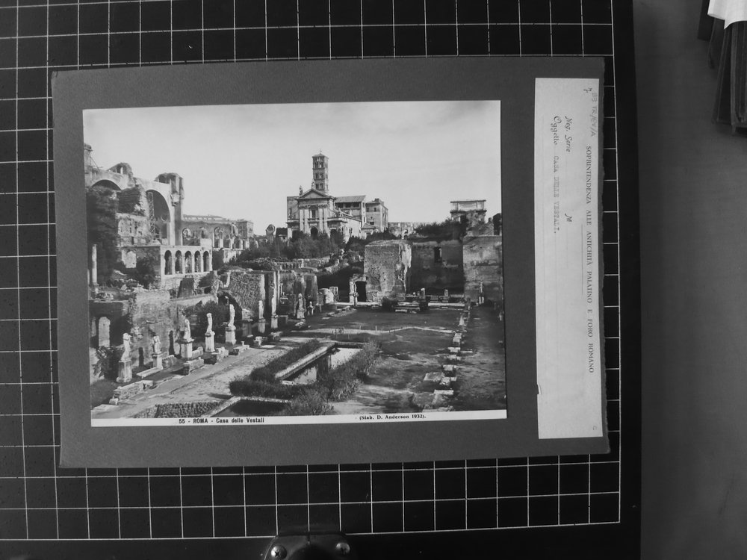
Task: Select the mounted Casa delle Vestali photograph
Action: point(294,263)
